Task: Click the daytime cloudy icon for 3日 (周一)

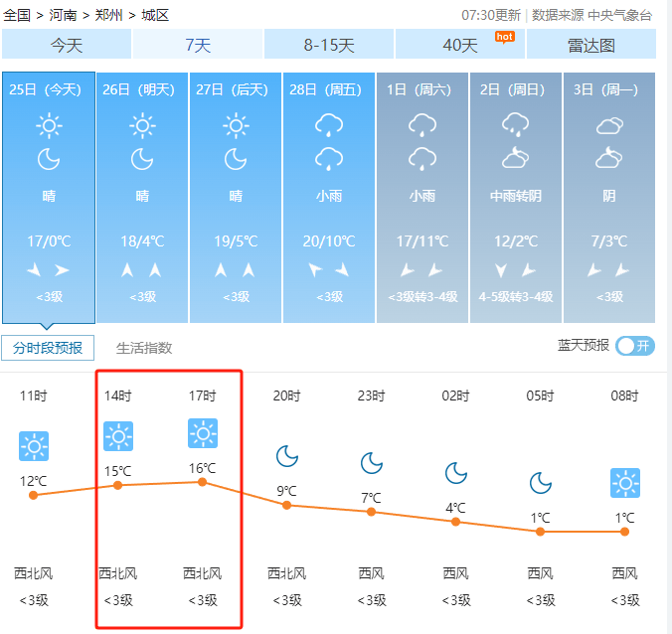Action: tap(609, 125)
